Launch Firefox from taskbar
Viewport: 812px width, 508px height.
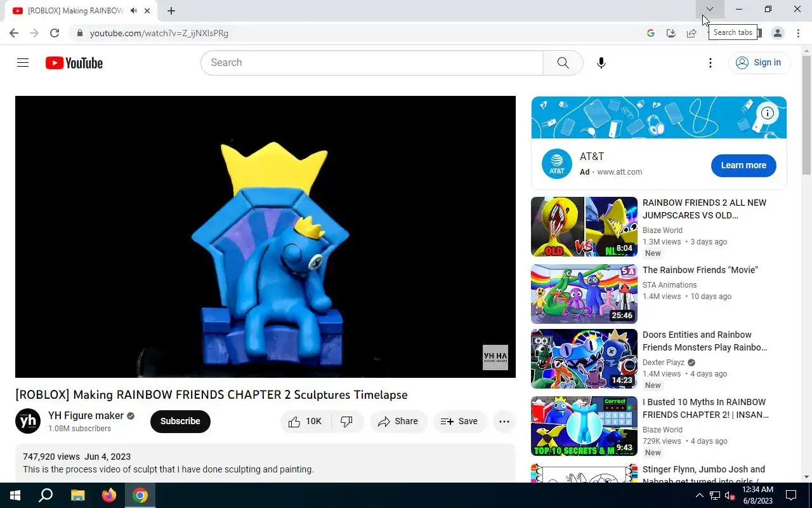coord(109,495)
